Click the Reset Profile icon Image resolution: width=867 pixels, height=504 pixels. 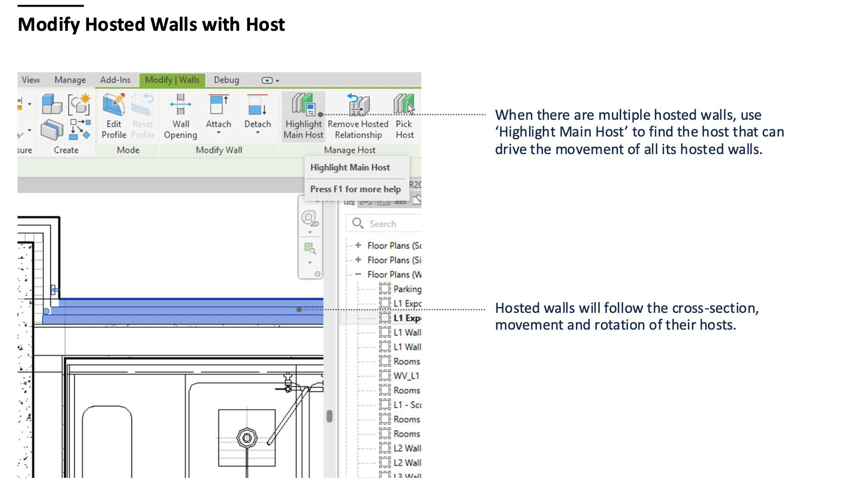(x=142, y=105)
